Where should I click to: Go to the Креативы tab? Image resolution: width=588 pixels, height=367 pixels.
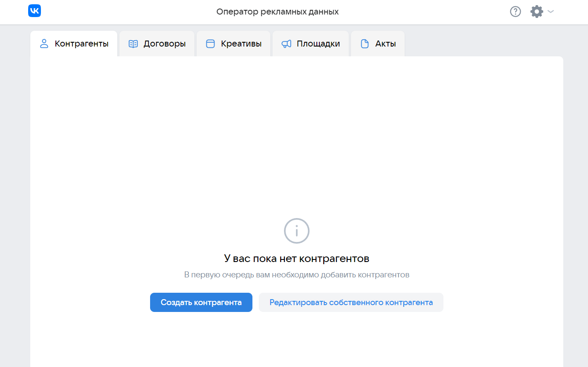tap(233, 44)
